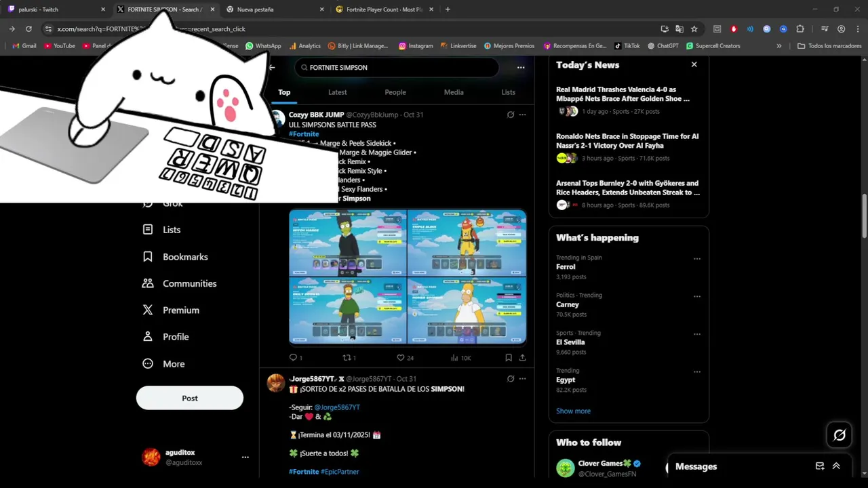Click the page vertical scrollbar
This screenshot has width=868, height=488.
[864, 217]
